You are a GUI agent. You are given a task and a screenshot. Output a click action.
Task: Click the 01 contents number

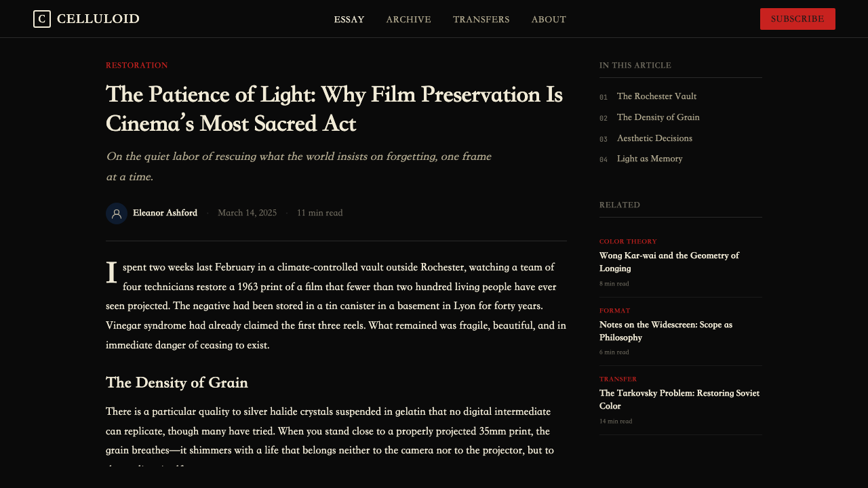[604, 98]
